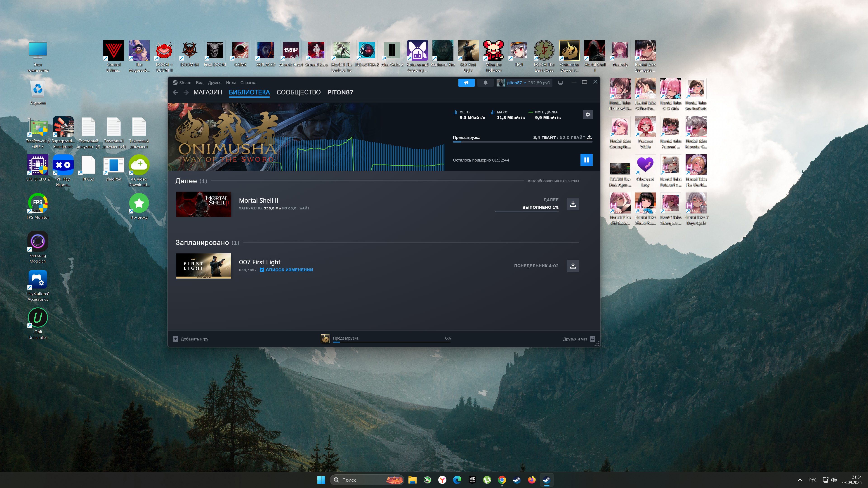
Task: Click the Mortal Shell II thumbnail
Action: click(203, 204)
